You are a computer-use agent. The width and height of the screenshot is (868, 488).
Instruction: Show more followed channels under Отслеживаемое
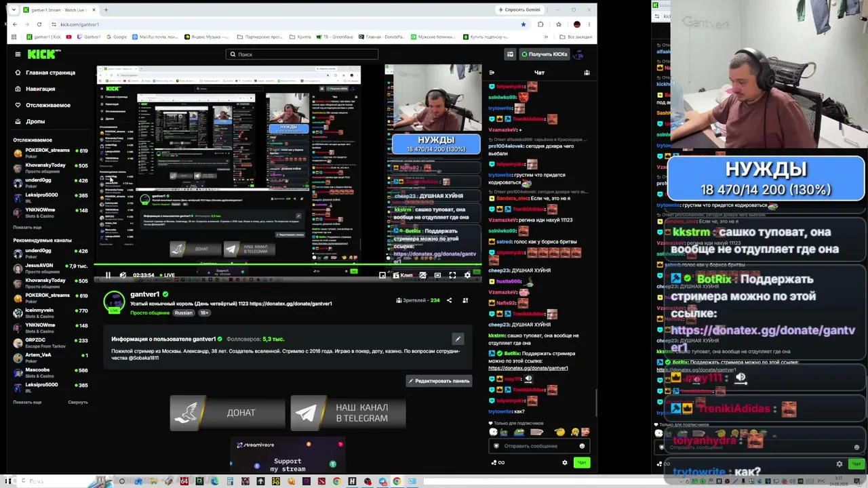27,227
